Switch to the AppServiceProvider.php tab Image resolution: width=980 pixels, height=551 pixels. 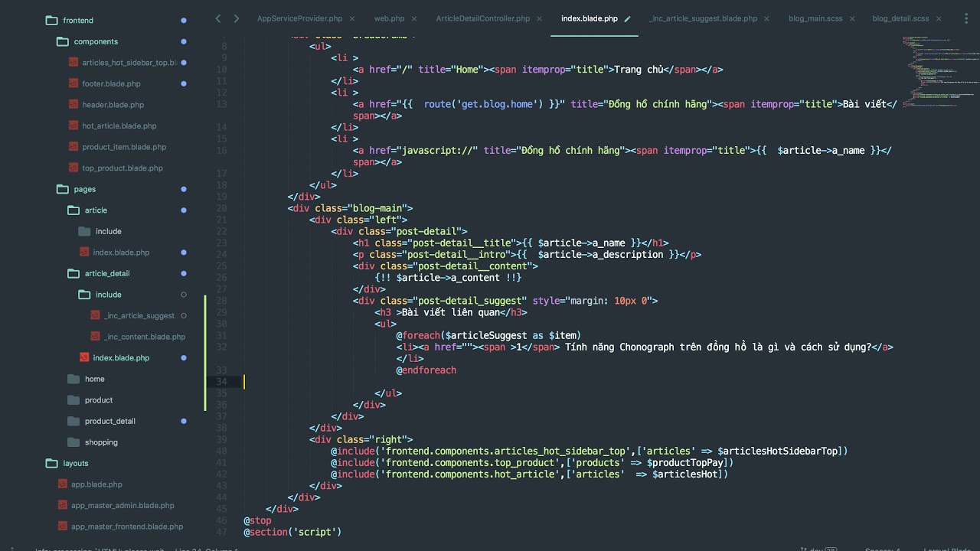(299, 18)
